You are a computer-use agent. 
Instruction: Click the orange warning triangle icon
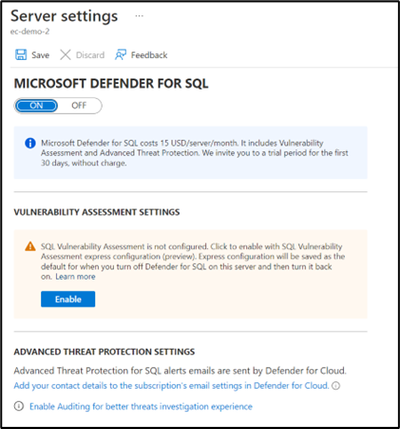[30, 247]
